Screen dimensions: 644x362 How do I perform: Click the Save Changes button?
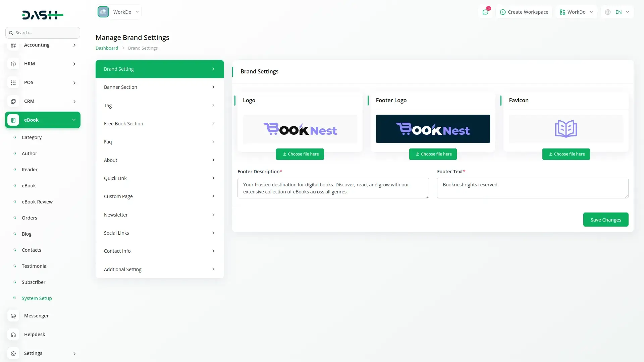point(605,220)
